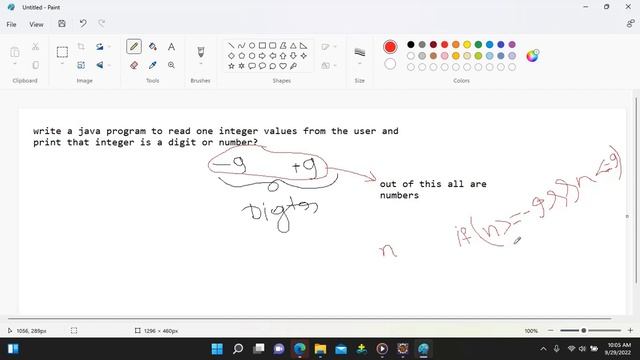Select the Pencil tool
This screenshot has width=640, height=360.
[134, 47]
